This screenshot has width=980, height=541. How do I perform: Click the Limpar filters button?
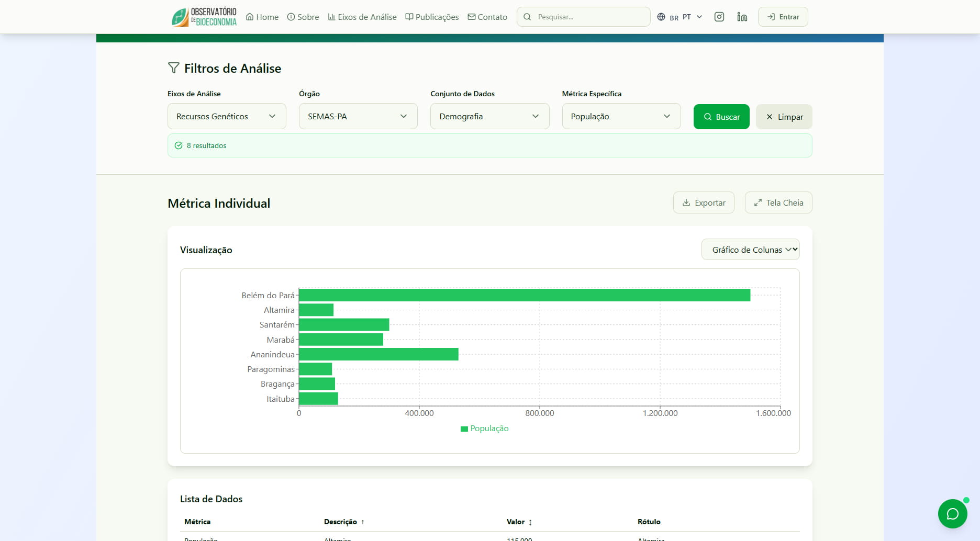[784, 117]
